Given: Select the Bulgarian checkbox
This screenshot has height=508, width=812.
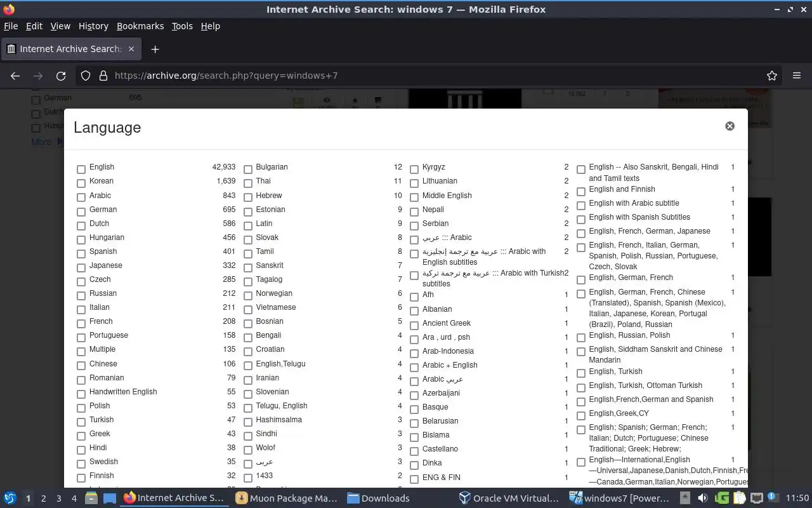Looking at the screenshot, I should [x=248, y=170].
